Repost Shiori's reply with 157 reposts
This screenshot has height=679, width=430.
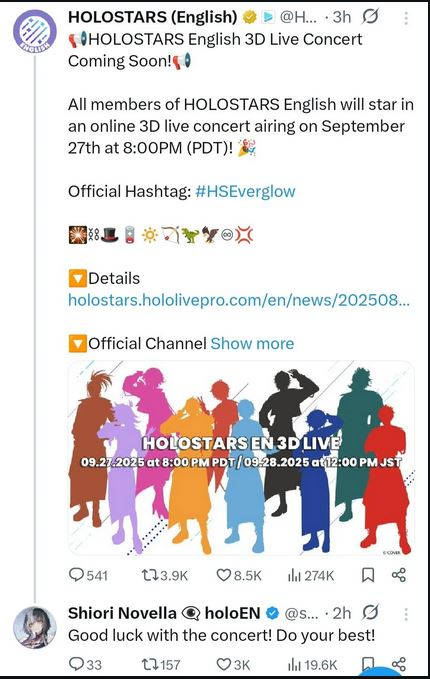(161, 664)
